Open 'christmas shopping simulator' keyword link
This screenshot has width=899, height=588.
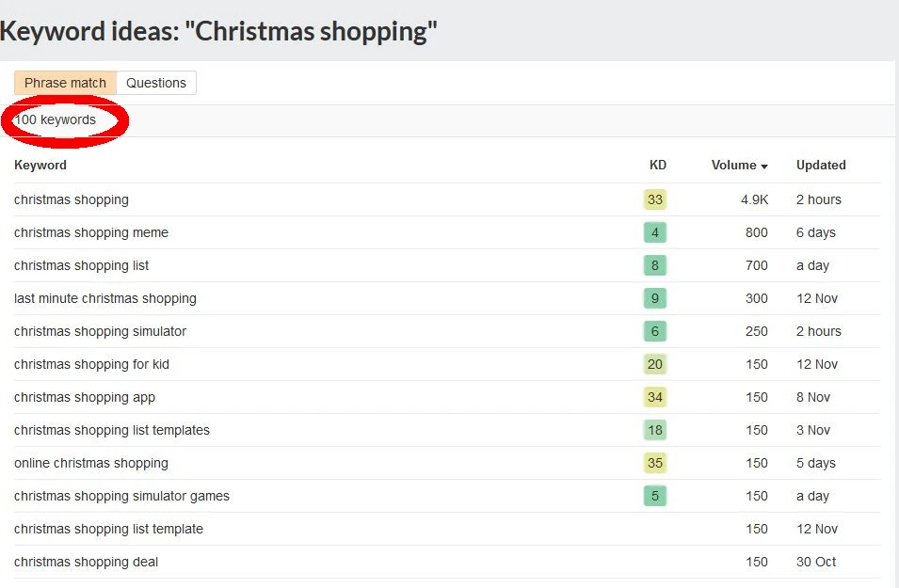tap(100, 331)
